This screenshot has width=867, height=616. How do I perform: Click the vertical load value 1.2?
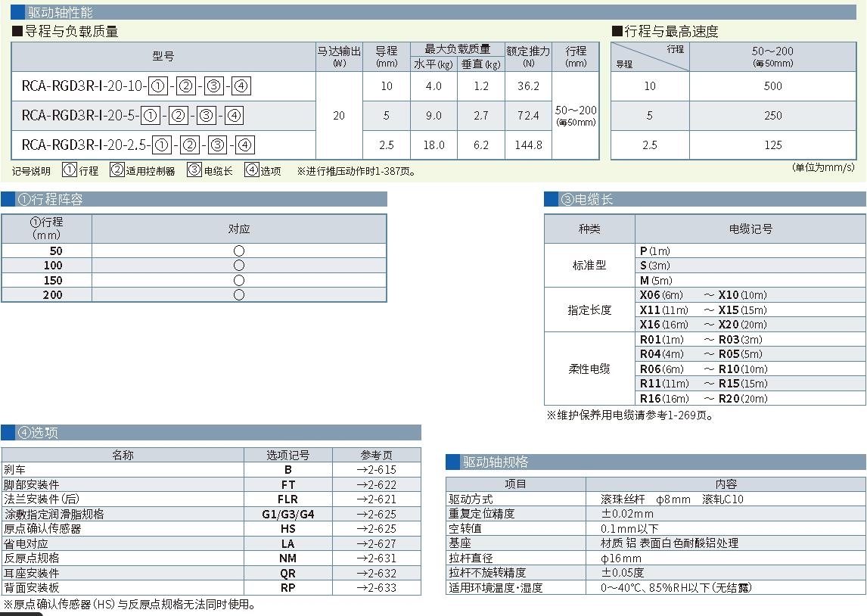(481, 86)
